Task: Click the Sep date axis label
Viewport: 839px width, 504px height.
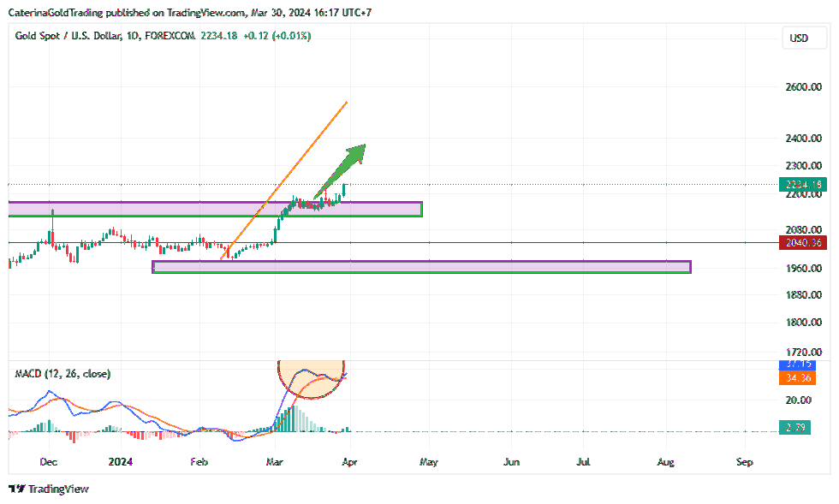Action: 744,462
